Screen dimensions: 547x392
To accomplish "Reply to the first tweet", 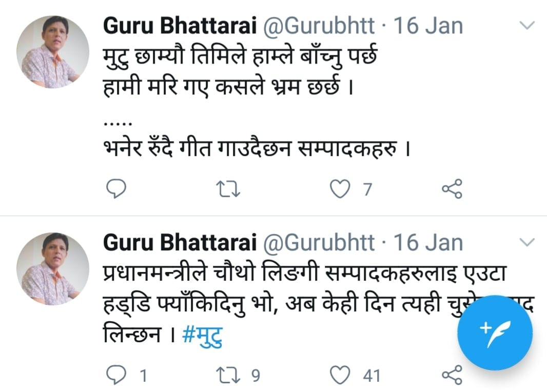I will point(116,189).
